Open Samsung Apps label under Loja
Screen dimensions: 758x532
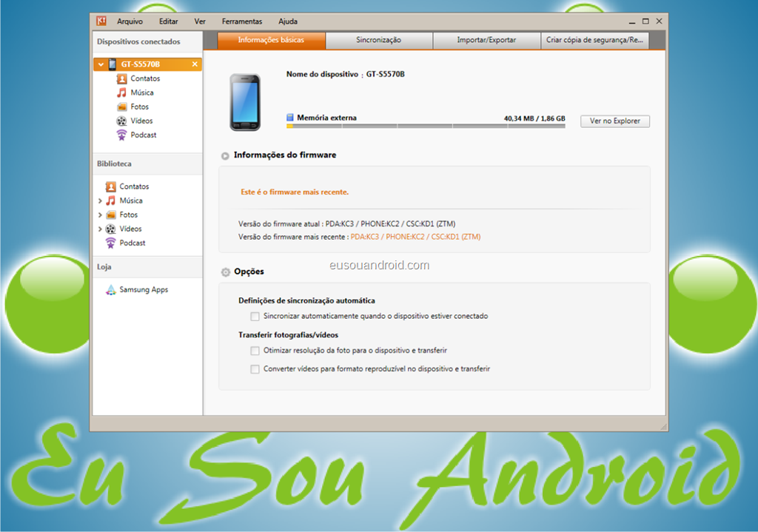[x=144, y=289]
